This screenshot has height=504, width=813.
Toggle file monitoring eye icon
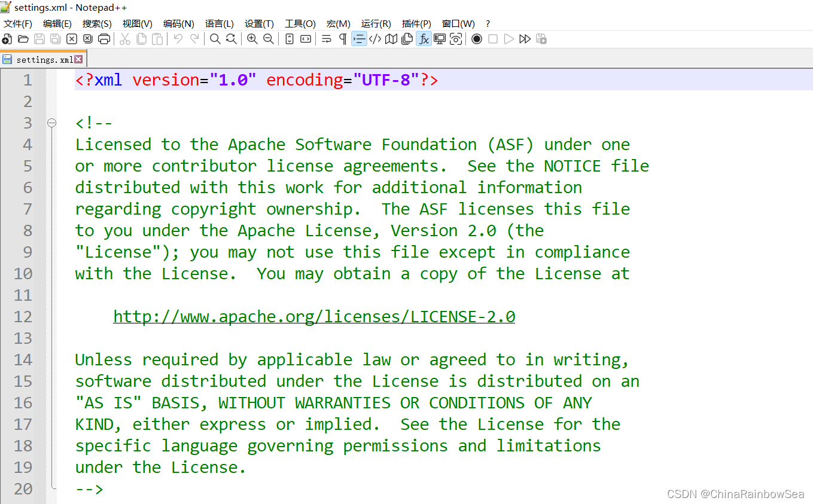click(456, 39)
